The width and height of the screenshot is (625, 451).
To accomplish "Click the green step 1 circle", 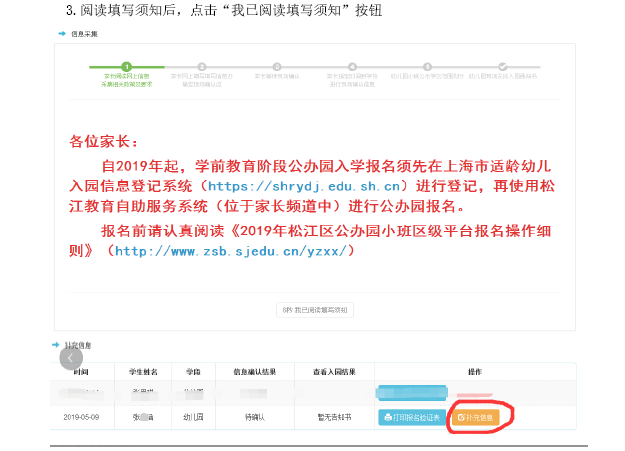I will (126, 66).
